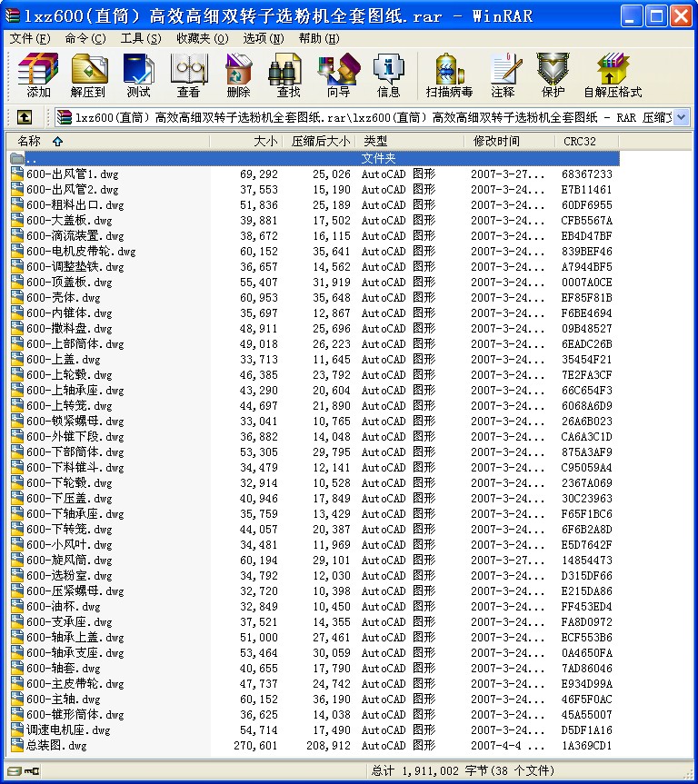This screenshot has height=784, width=698.
Task: Click the Protect (保护) shield icon
Action: pyautogui.click(x=553, y=75)
